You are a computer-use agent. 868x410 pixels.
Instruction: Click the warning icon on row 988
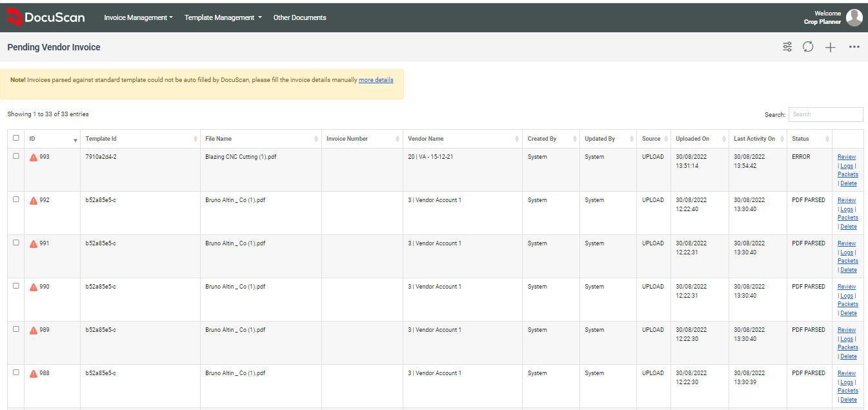tap(34, 373)
